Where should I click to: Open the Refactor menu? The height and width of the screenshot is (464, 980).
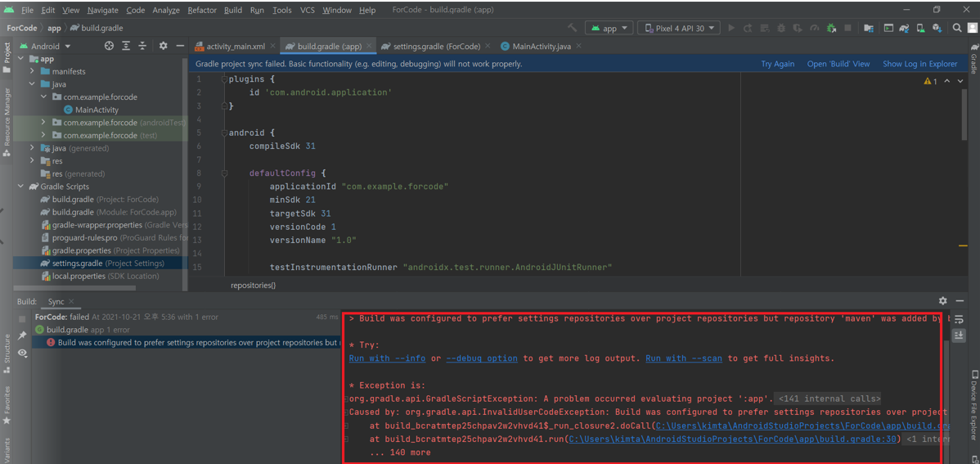coord(200,10)
